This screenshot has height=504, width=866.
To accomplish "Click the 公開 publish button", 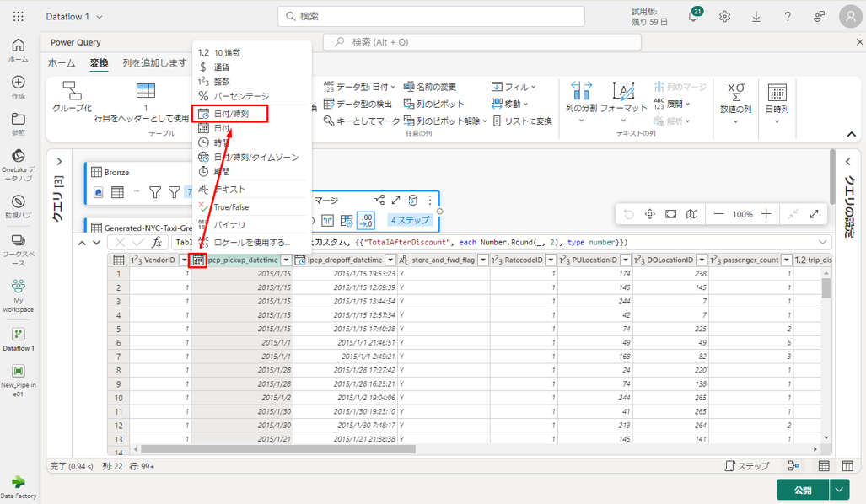I will tap(802, 490).
